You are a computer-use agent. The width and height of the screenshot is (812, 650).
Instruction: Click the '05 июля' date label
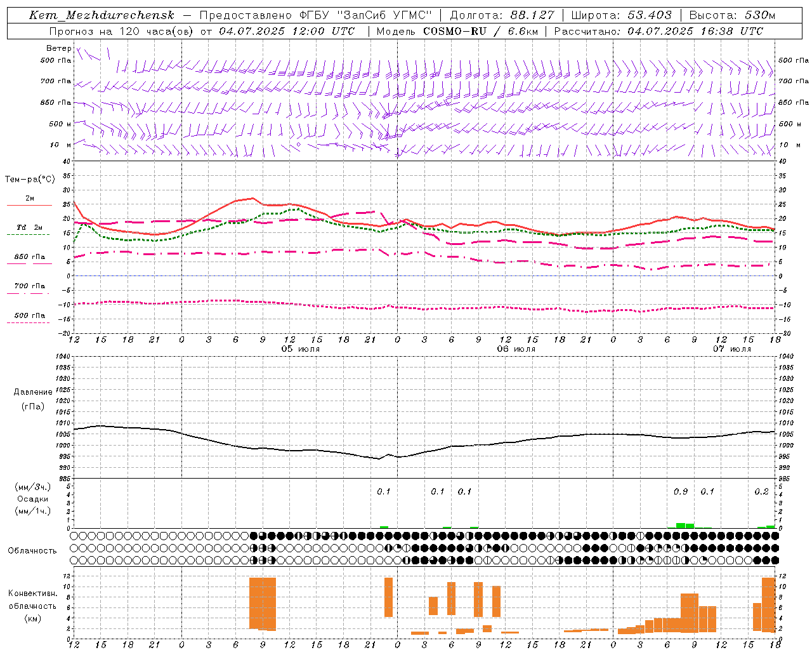301,349
